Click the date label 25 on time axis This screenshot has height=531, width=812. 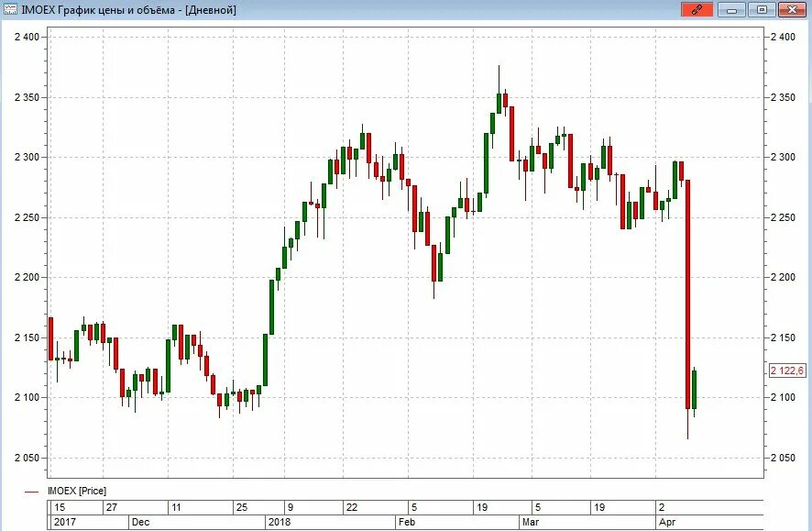242,507
